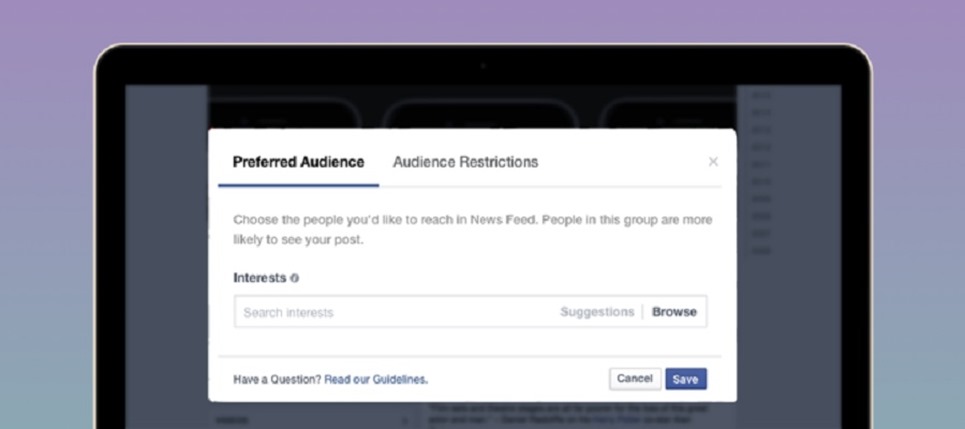965x429 pixels.
Task: Click the blue Save button in the footer
Action: click(685, 379)
